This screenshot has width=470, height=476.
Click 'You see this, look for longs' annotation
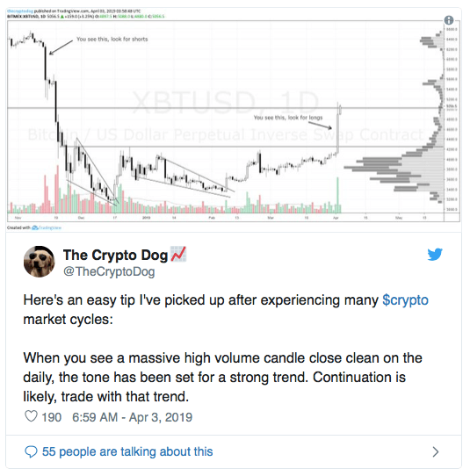coord(288,118)
